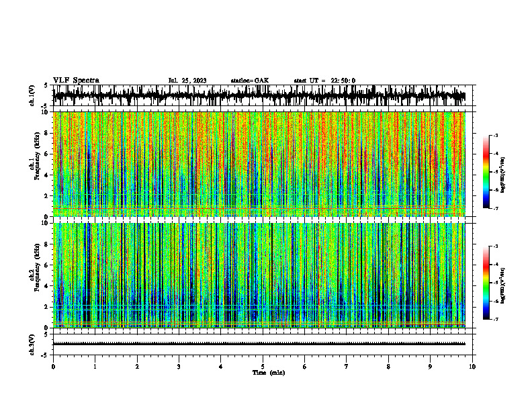Screen dimensions: 532x411
Task: Click the time axis tick label 3
Action: click(179, 367)
